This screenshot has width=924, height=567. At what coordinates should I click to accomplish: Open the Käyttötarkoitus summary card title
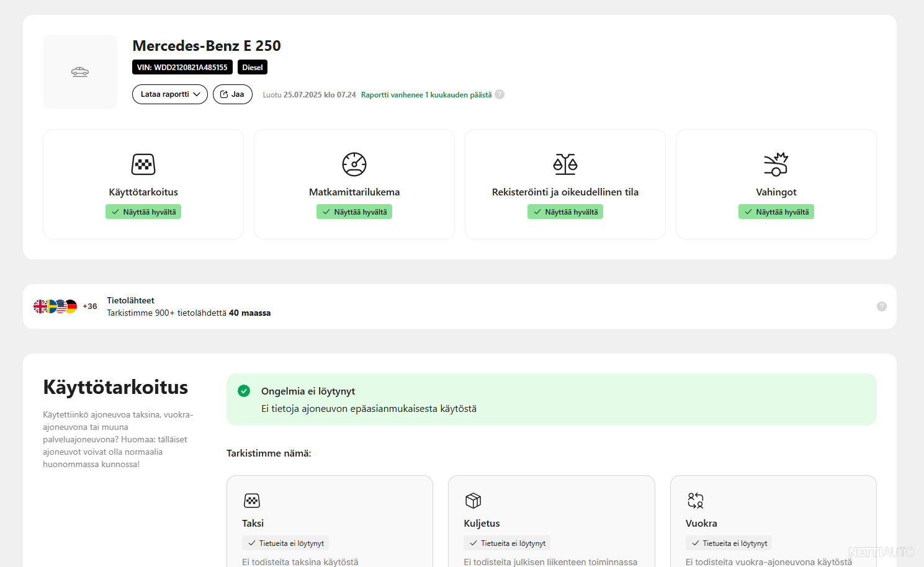click(143, 192)
